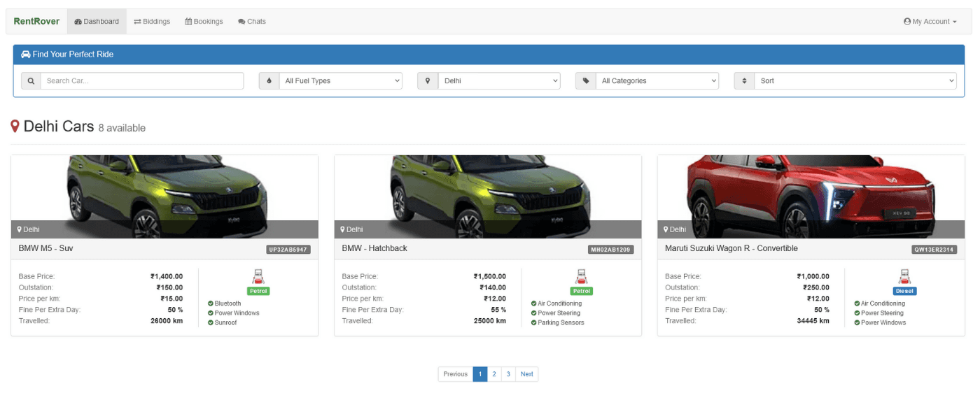
Task: Click the fuel drop icon
Action: 269,80
